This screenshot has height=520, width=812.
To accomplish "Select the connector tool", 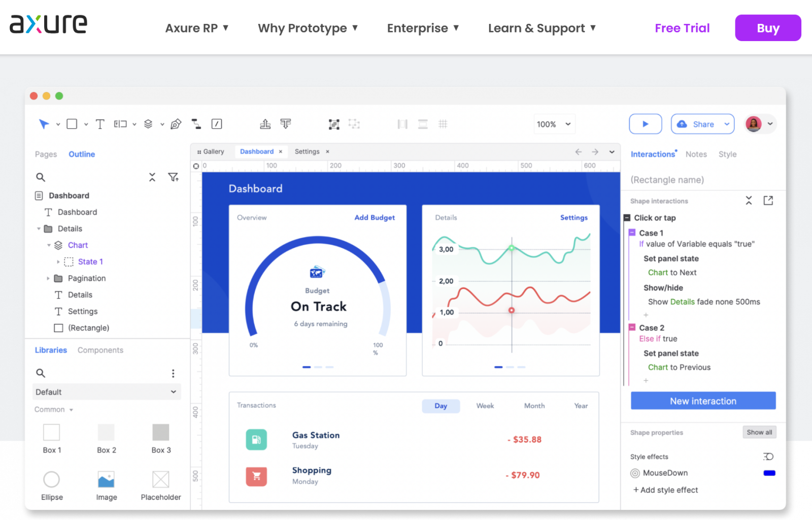I will [x=196, y=124].
